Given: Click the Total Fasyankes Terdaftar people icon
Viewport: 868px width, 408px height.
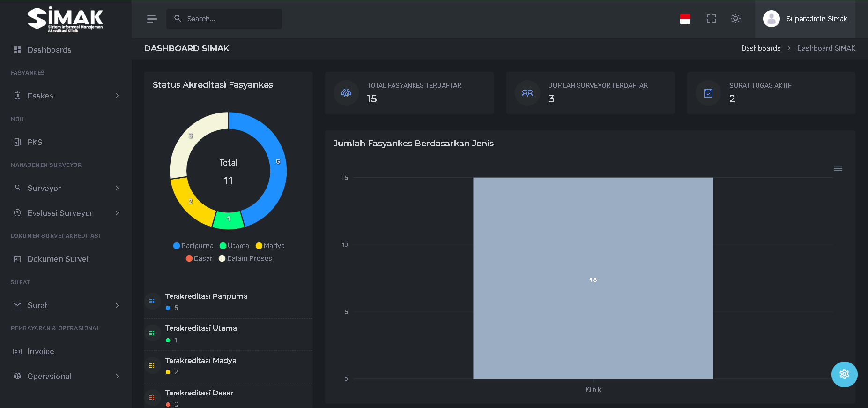Looking at the screenshot, I should pos(346,93).
